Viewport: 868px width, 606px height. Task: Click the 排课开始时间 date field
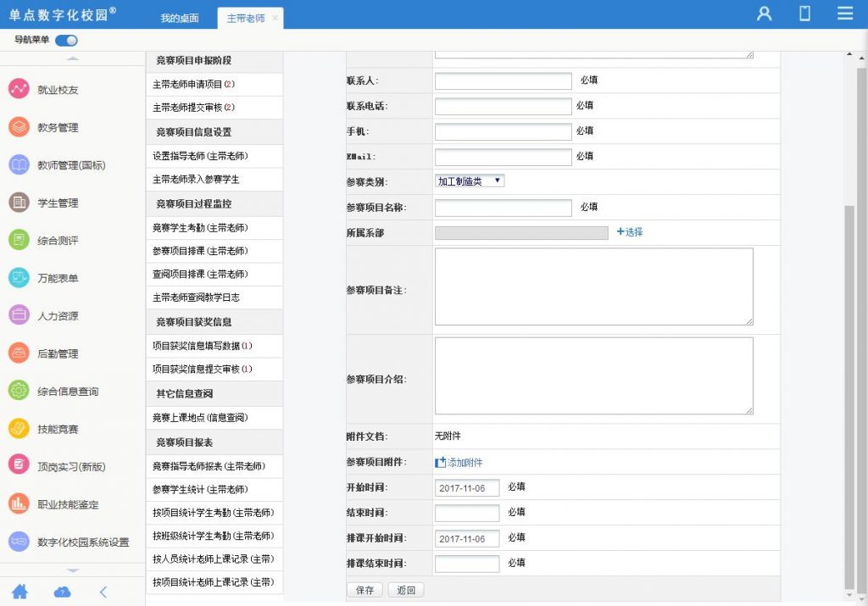point(467,538)
